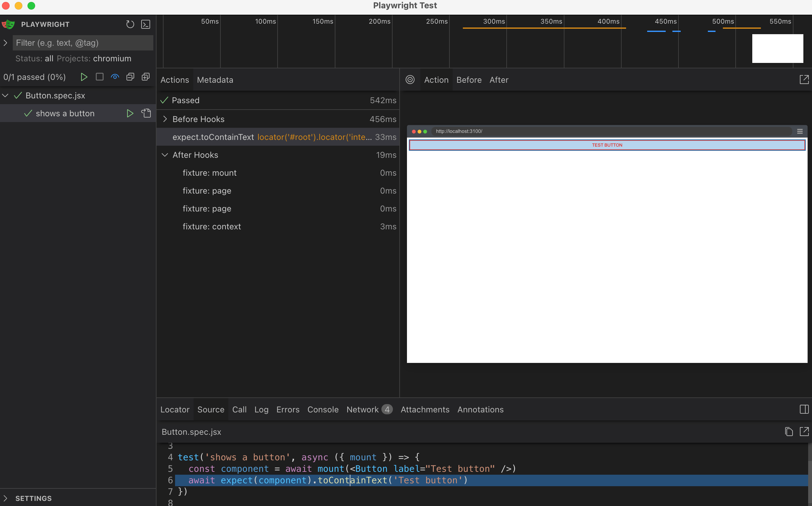This screenshot has width=812, height=506.
Task: Run the 'shows a button' test
Action: pyautogui.click(x=130, y=113)
